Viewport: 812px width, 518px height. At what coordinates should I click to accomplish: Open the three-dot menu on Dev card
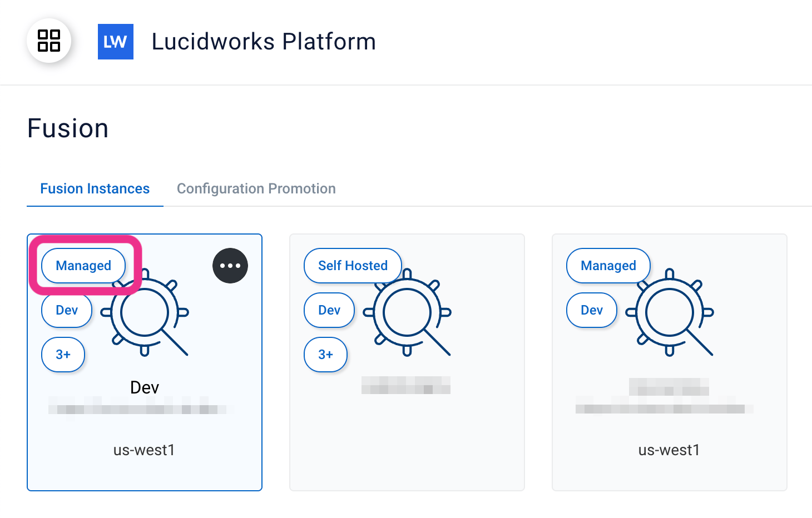[230, 266]
